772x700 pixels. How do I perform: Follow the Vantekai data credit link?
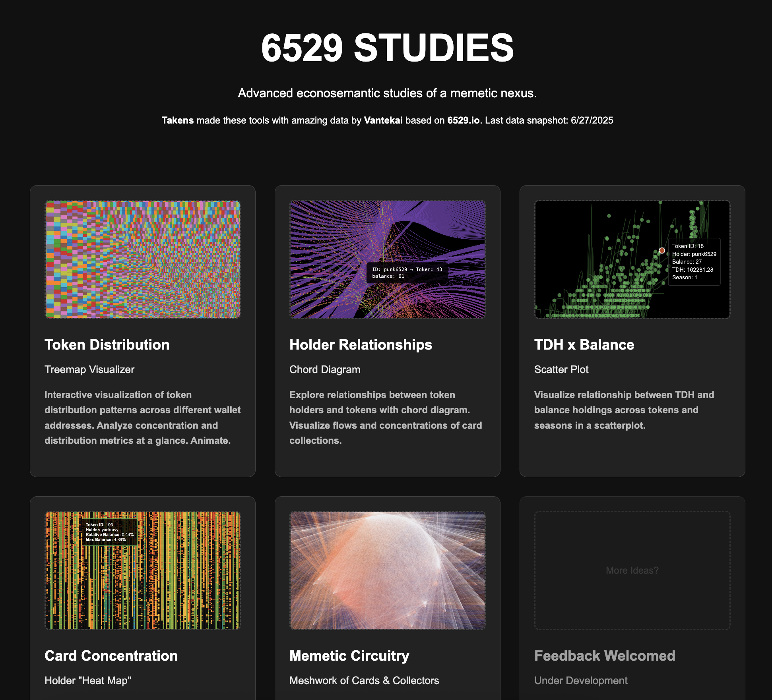pyautogui.click(x=383, y=120)
